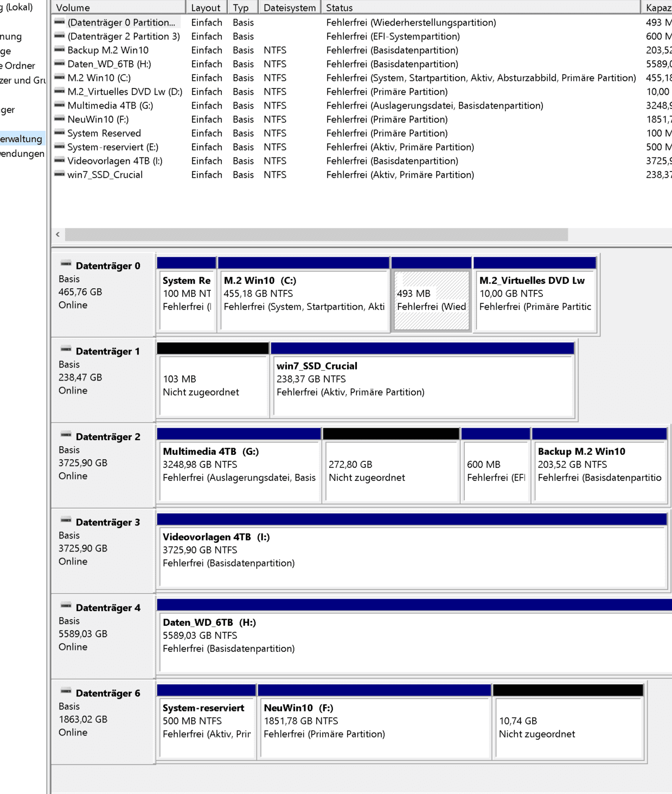The height and width of the screenshot is (794, 672).
Task: Sort list by Volume column header
Action: point(118,8)
